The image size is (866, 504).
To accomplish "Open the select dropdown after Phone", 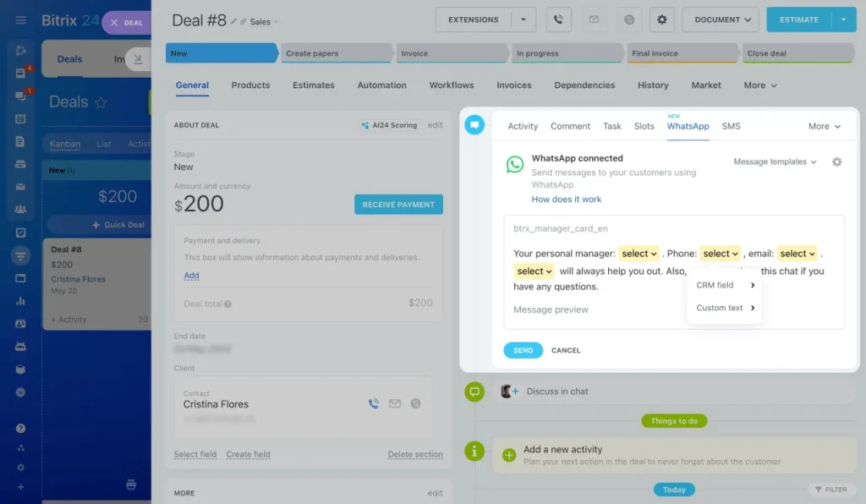I will tap(721, 254).
